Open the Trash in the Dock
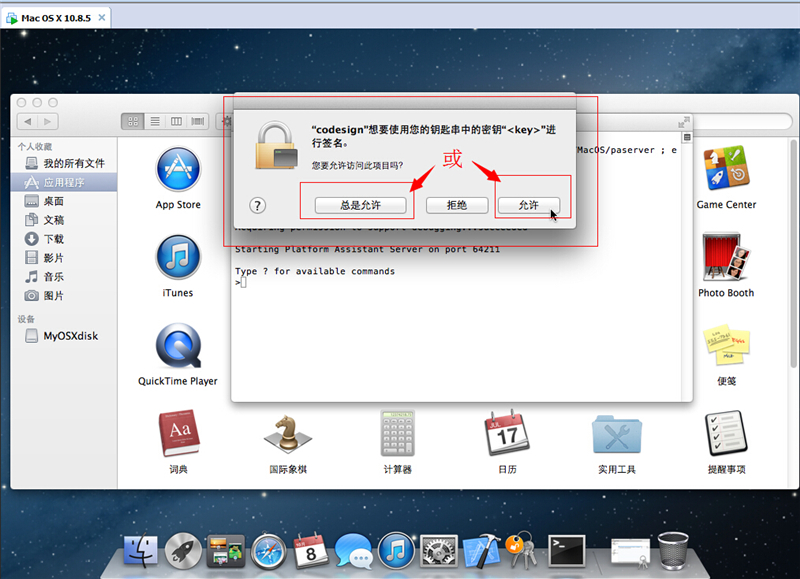 673,551
